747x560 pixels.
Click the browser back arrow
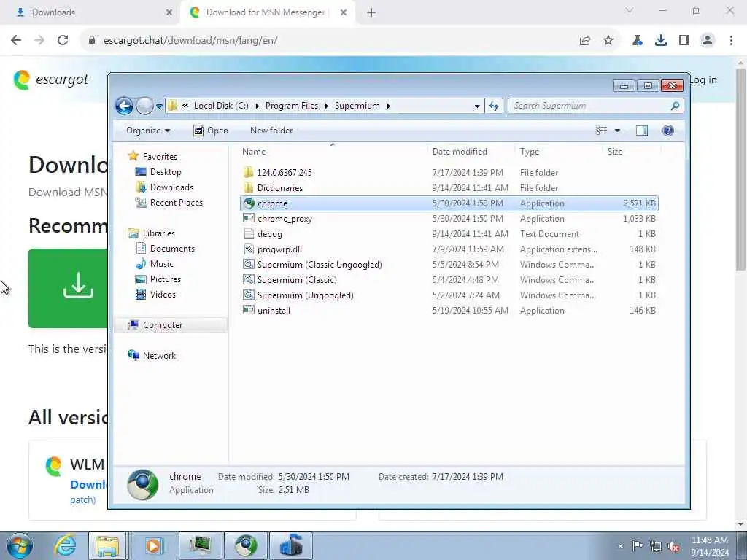click(x=16, y=41)
